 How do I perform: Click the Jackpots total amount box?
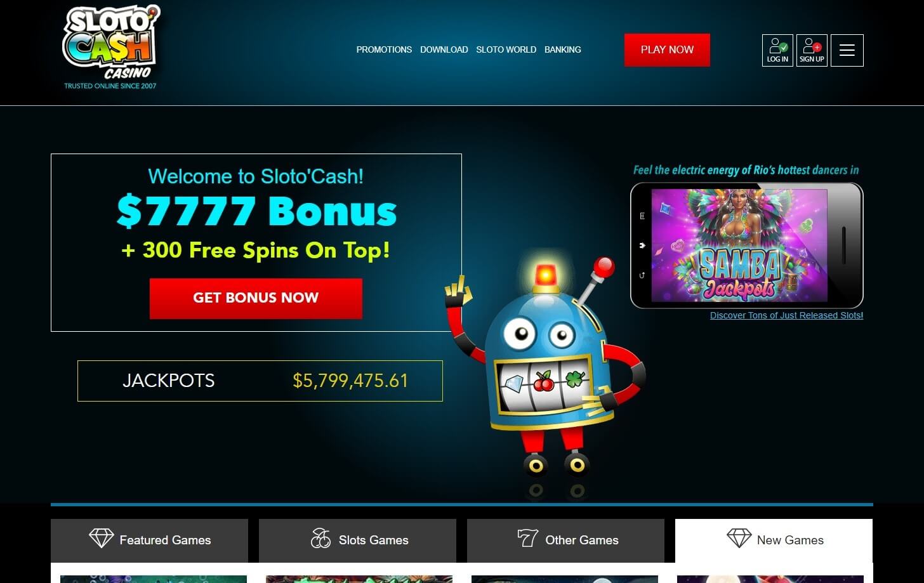click(260, 381)
